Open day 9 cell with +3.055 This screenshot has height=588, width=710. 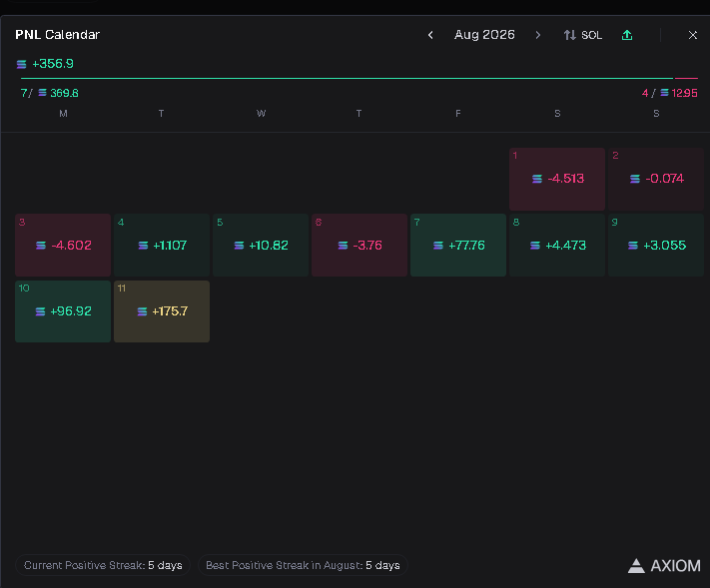[656, 245]
